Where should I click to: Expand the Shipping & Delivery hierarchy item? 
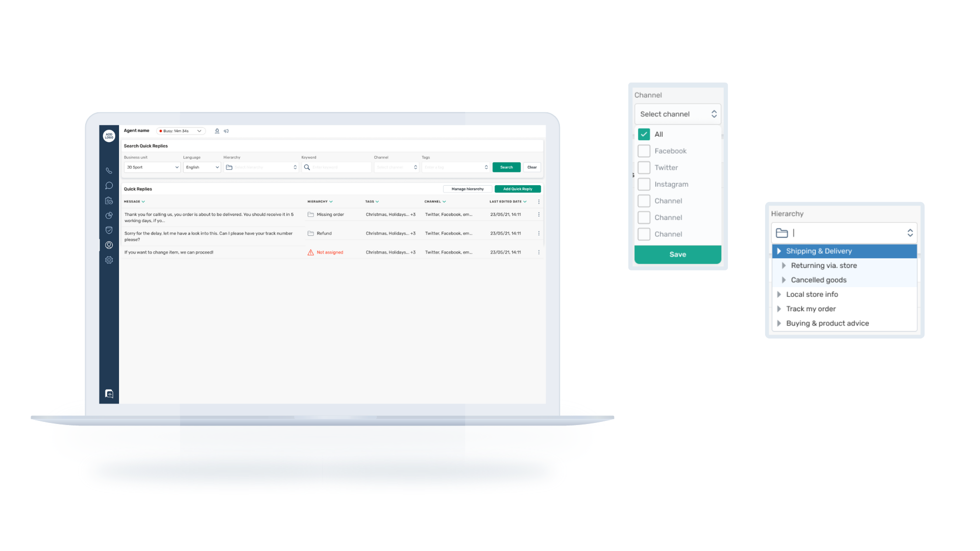pyautogui.click(x=779, y=251)
